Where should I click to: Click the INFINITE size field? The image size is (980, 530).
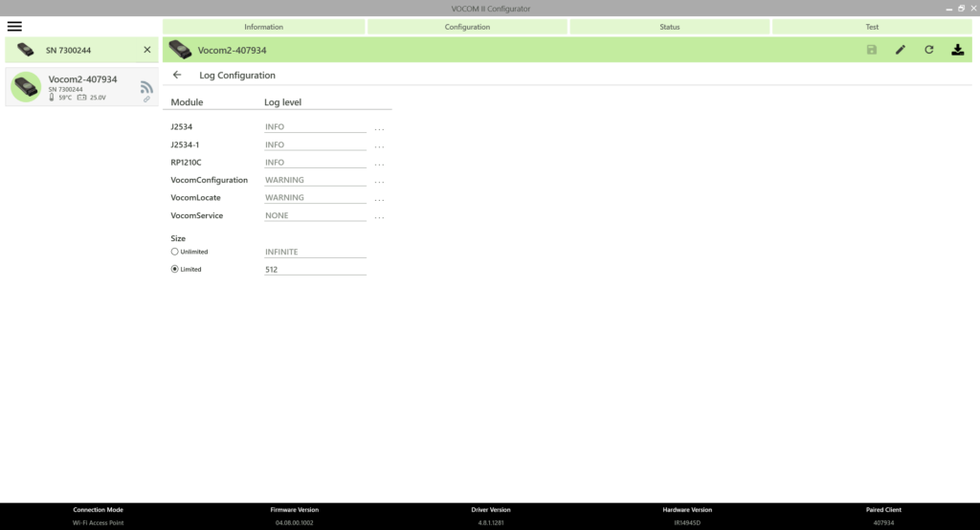[315, 252]
